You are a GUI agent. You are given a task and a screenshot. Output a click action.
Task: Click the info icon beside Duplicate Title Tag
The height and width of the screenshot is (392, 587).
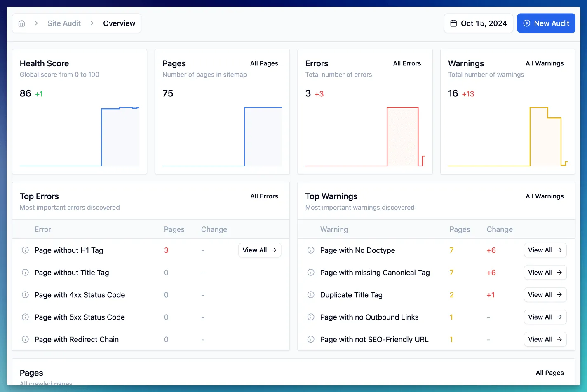[310, 295]
